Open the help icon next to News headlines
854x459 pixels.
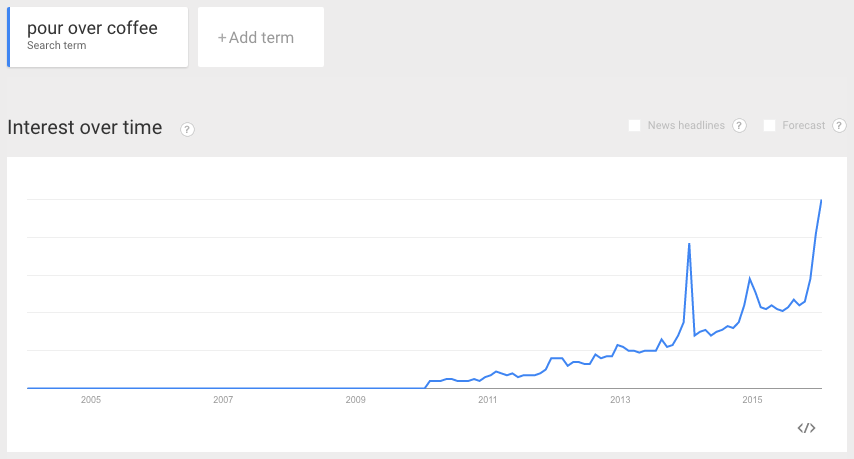pyautogui.click(x=739, y=126)
